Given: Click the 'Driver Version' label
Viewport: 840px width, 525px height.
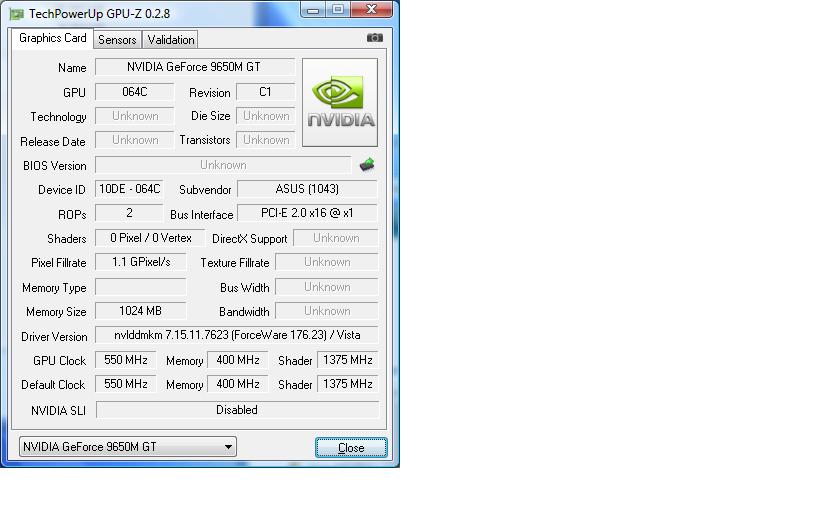Looking at the screenshot, I should (x=54, y=336).
